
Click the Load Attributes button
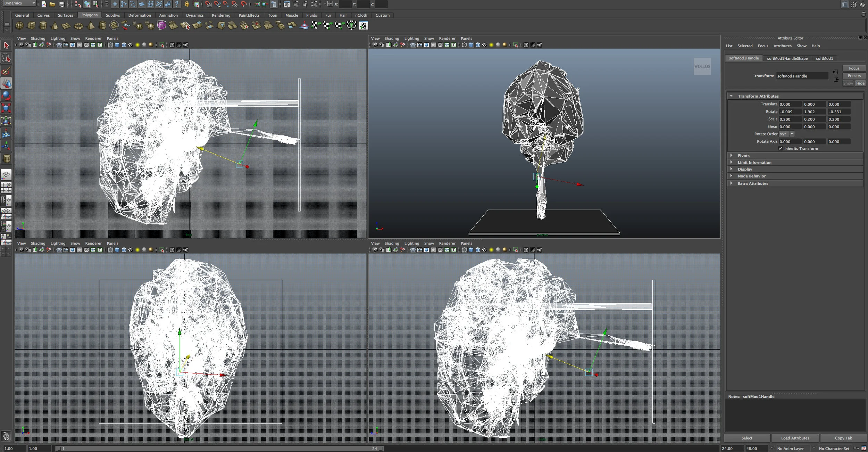795,438
